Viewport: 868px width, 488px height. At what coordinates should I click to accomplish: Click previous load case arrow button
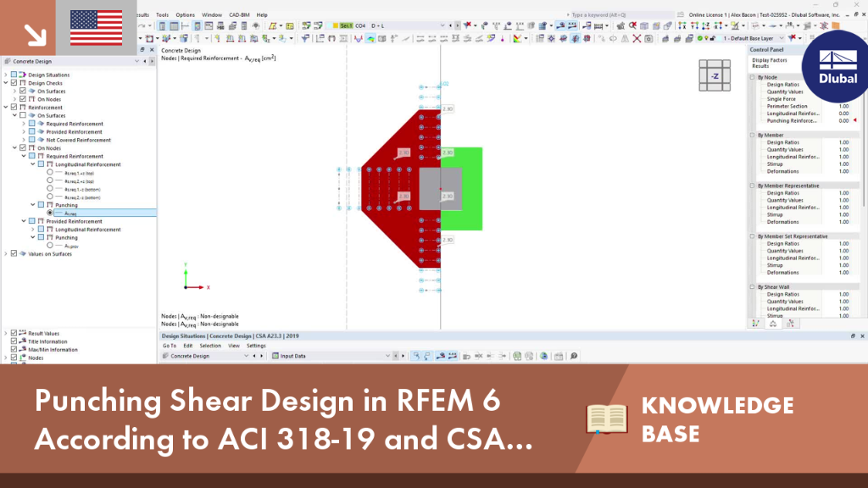pyautogui.click(x=450, y=25)
